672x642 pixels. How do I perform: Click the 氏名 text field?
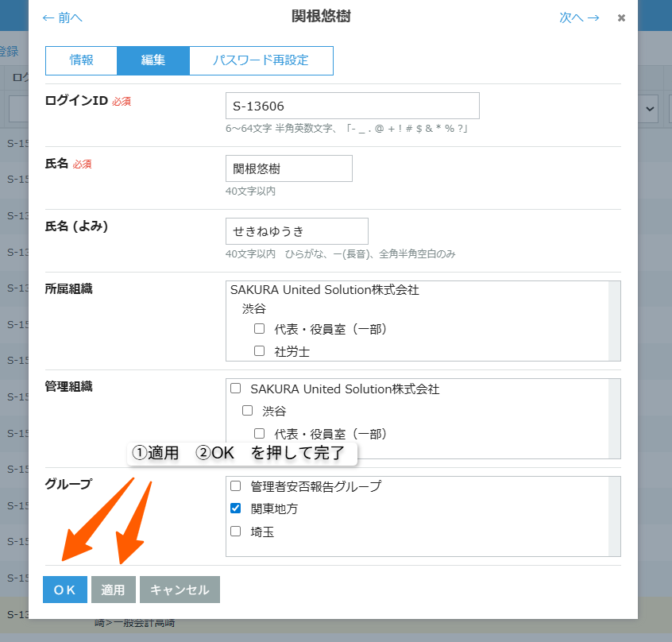pos(288,168)
